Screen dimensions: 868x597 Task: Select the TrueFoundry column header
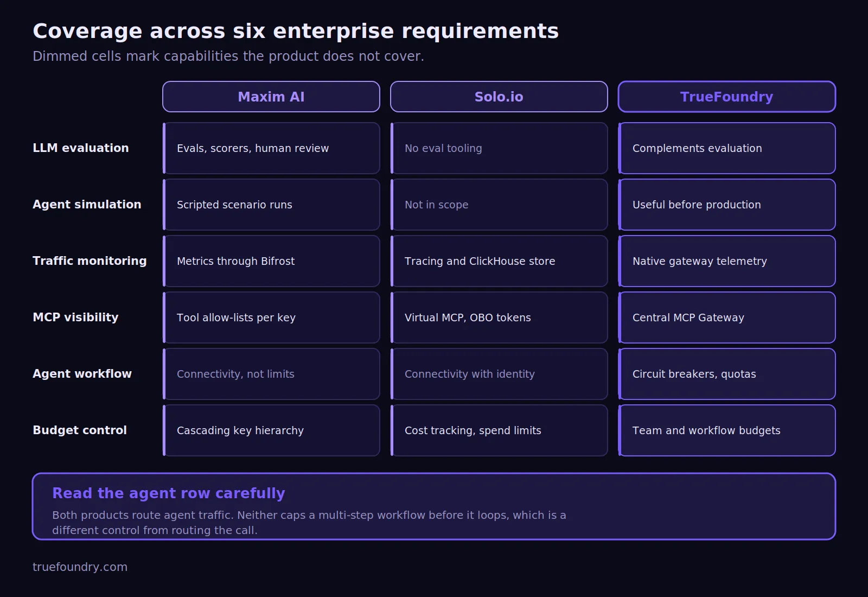(x=727, y=97)
